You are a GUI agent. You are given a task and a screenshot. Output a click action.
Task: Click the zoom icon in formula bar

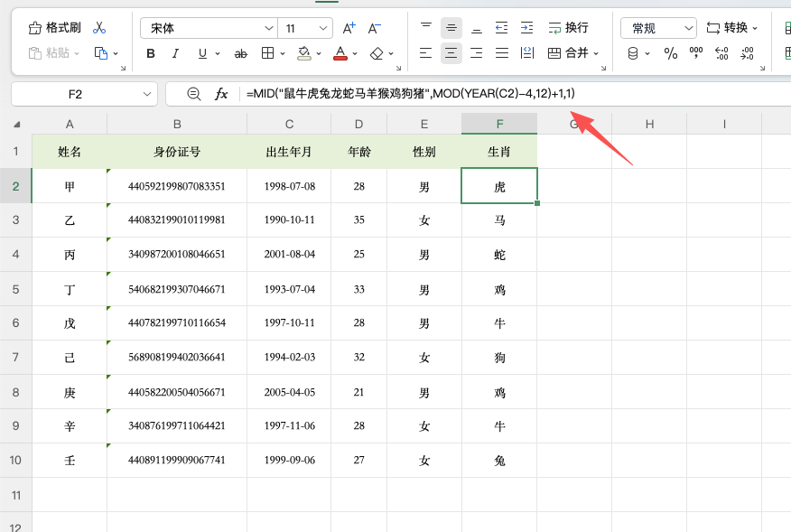[194, 94]
